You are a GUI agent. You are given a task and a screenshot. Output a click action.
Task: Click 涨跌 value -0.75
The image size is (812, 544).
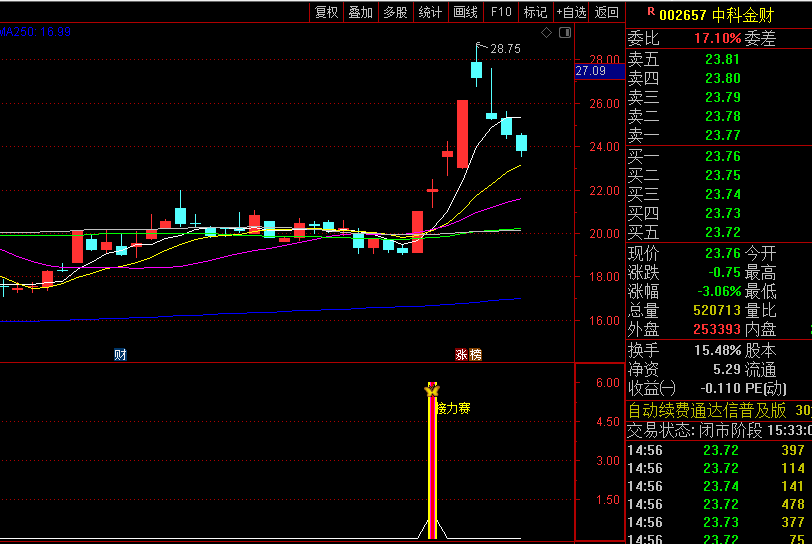click(x=724, y=272)
